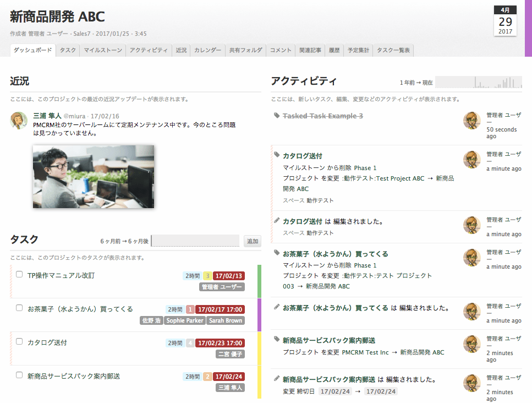Open the TP操作マニュアル改訂 task title
Viewport: 532px width, 403px height.
tap(61, 275)
